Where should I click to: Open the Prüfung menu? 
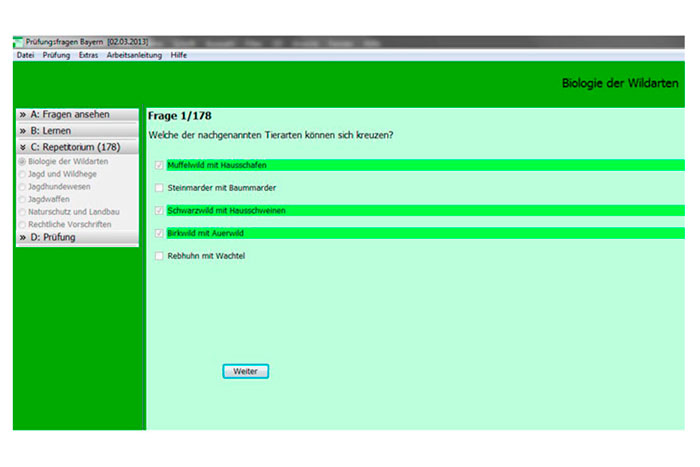[56, 55]
